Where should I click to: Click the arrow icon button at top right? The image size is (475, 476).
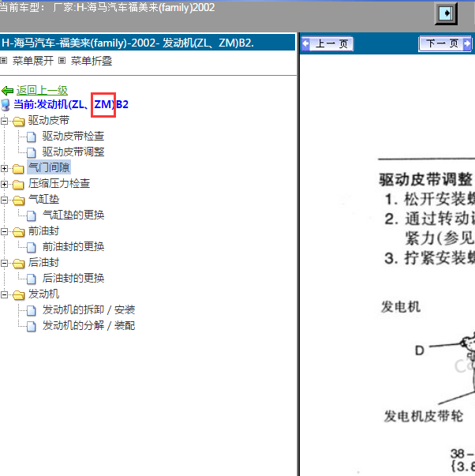(x=446, y=13)
